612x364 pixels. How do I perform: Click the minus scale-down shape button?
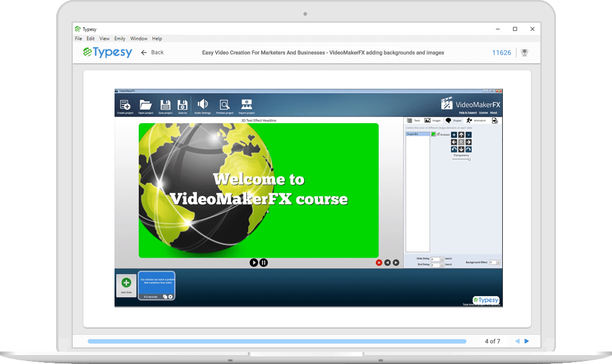click(x=469, y=135)
